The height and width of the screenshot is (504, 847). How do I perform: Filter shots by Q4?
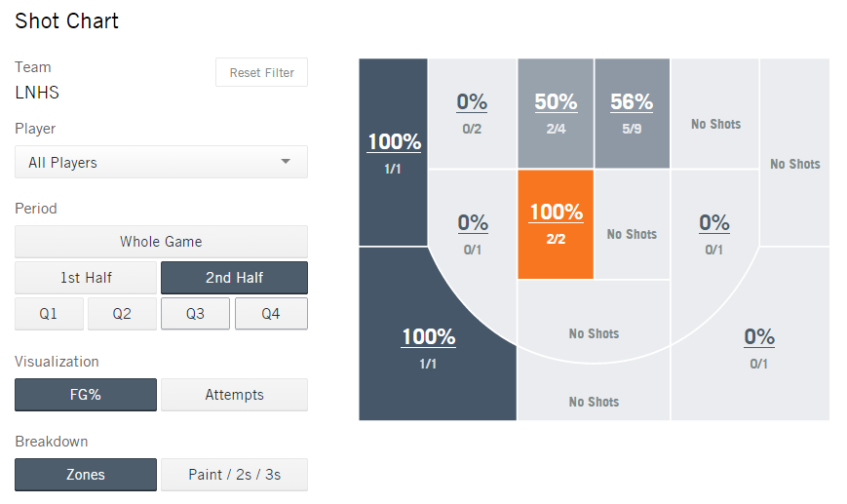click(271, 314)
